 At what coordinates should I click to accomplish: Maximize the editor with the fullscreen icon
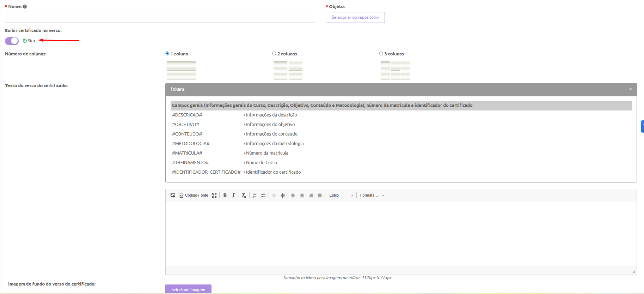pos(214,196)
